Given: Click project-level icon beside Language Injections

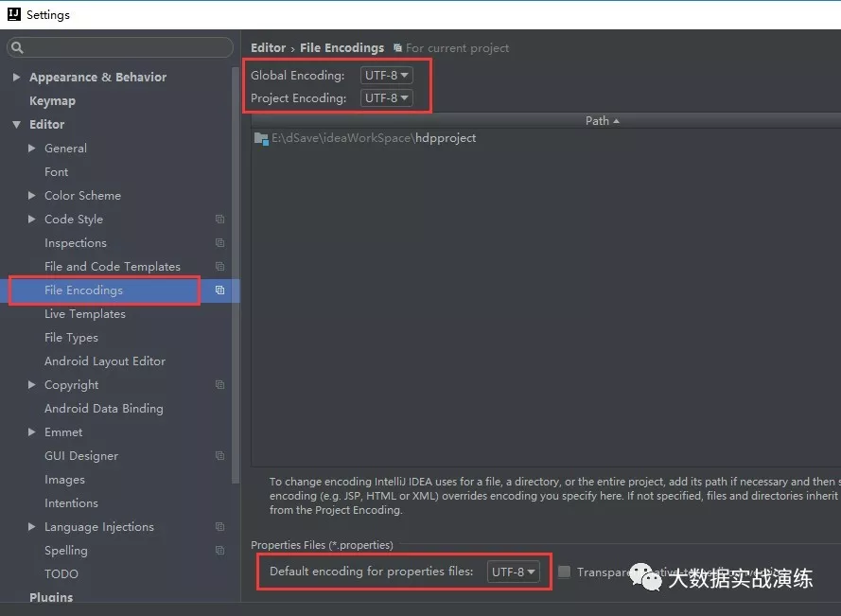Looking at the screenshot, I should [219, 526].
